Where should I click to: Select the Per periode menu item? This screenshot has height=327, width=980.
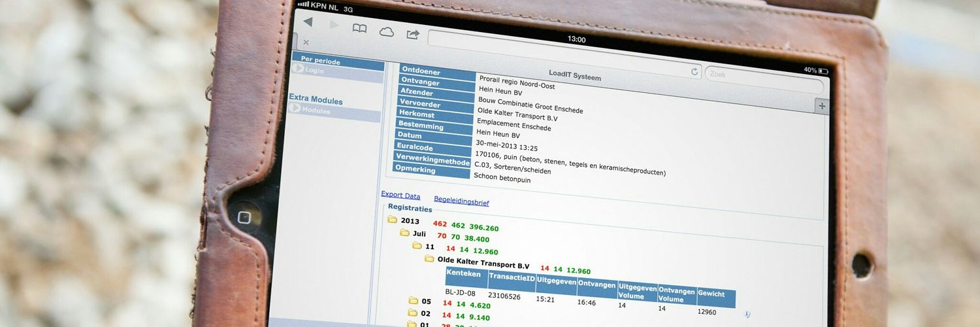[337, 61]
